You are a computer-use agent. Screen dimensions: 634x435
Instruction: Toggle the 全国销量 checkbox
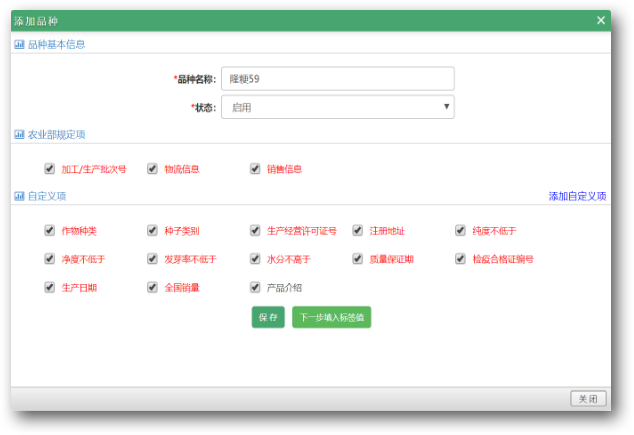[152, 287]
